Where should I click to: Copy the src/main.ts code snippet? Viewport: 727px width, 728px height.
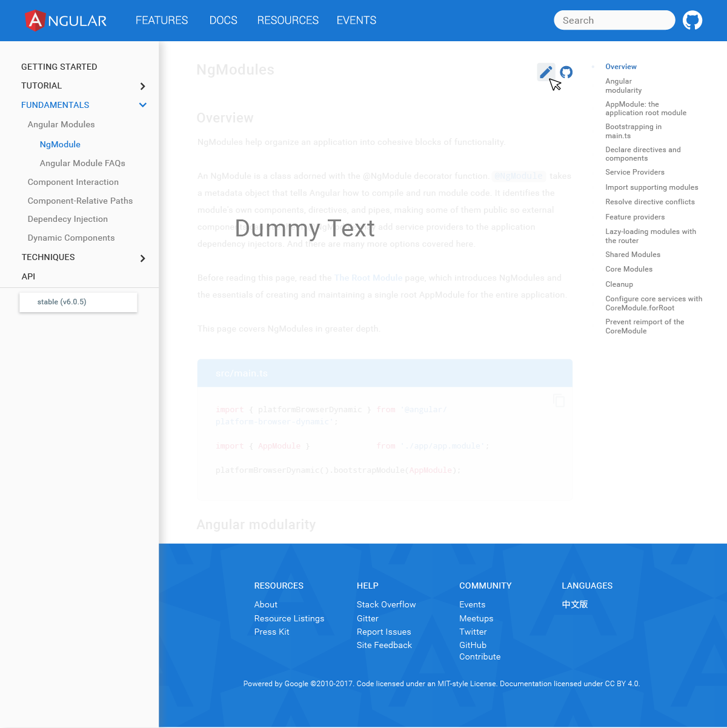click(559, 400)
